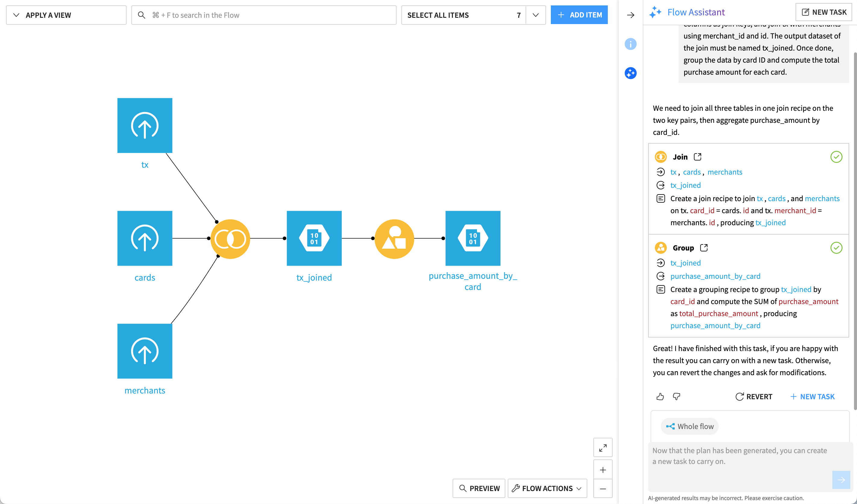The height and width of the screenshot is (504, 857).
Task: Open the Flow Actions menu
Action: click(x=547, y=488)
